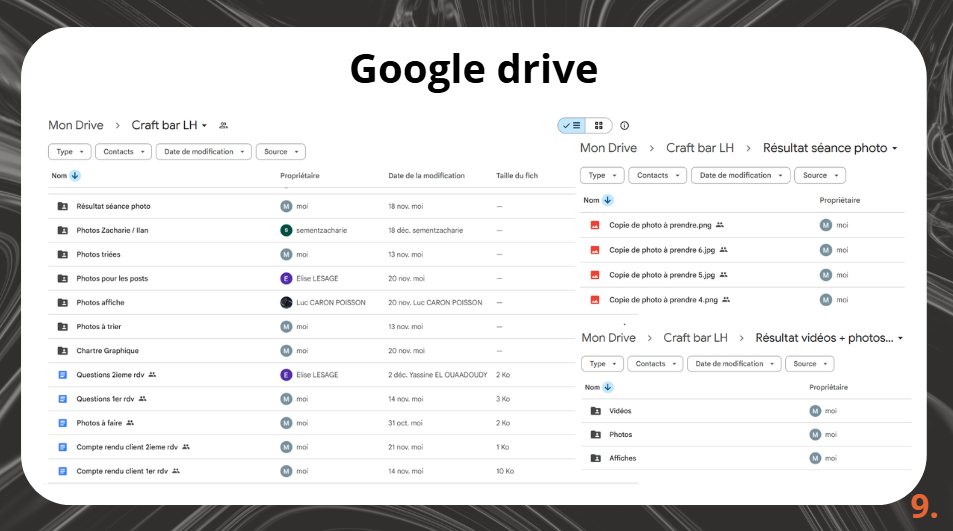
Task: Open the Contacts filter above Résultat séance photo row
Action: point(657,175)
